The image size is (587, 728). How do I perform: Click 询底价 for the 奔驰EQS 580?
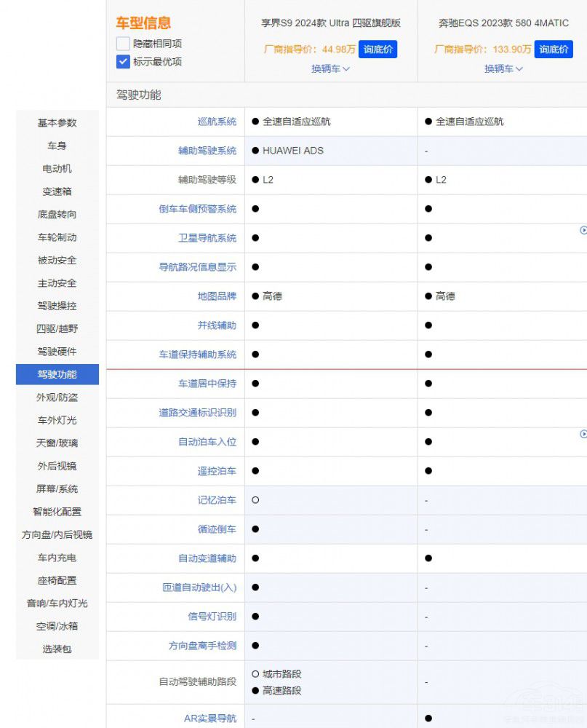coord(554,50)
